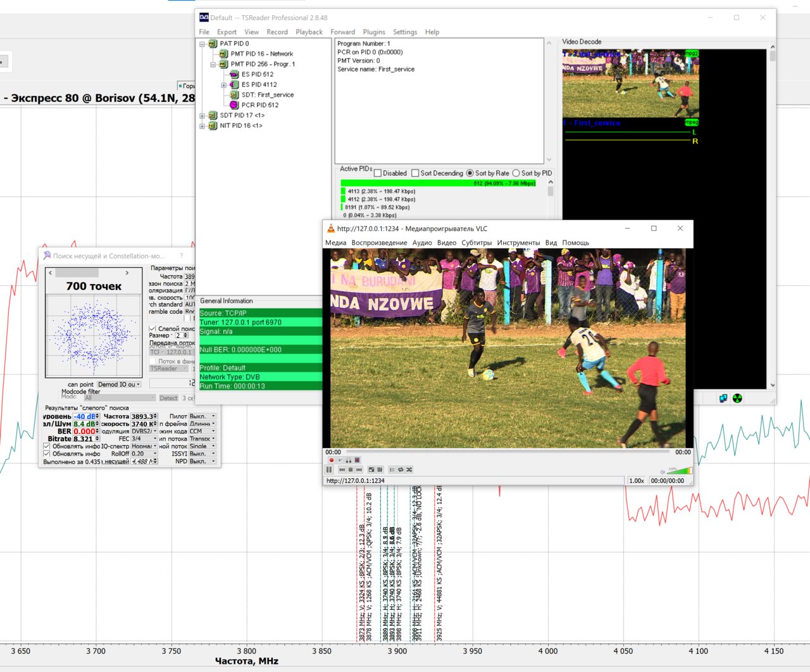The height and width of the screenshot is (672, 810).
Task: Open VLC extended settings equalizer
Action: pos(380,470)
